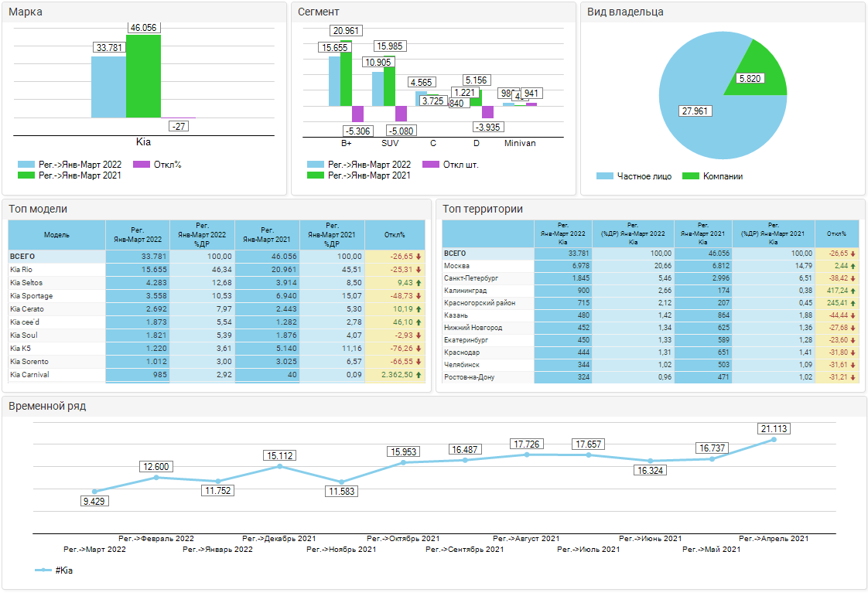Select the 'Временной ряд' panel title

(47, 406)
